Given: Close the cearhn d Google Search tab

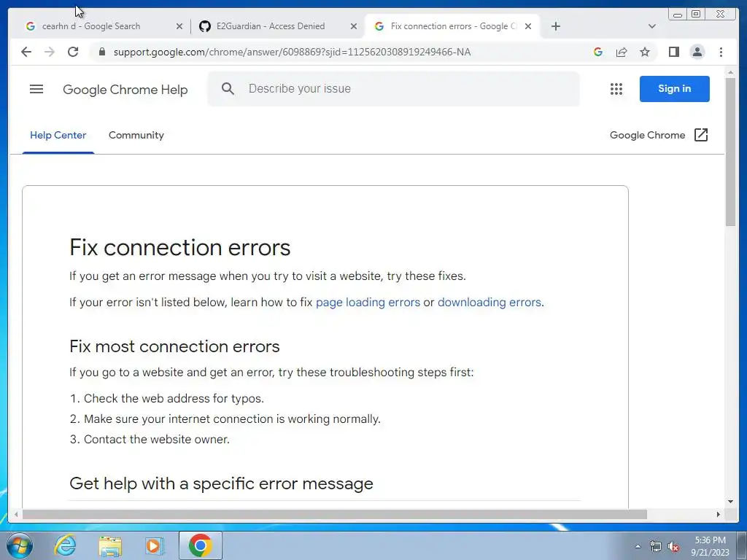Looking at the screenshot, I should [x=179, y=26].
